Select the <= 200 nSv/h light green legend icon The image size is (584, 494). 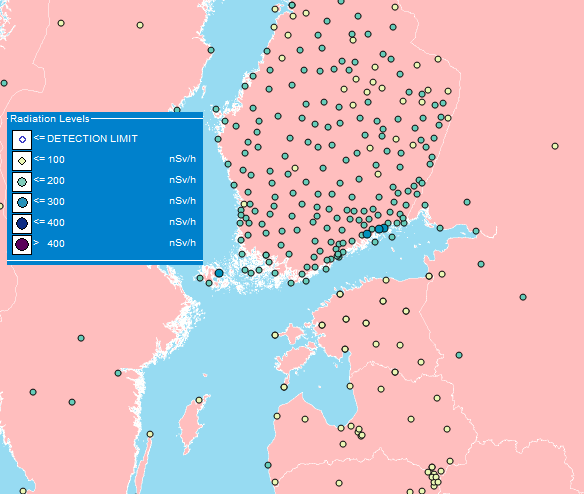click(x=22, y=182)
